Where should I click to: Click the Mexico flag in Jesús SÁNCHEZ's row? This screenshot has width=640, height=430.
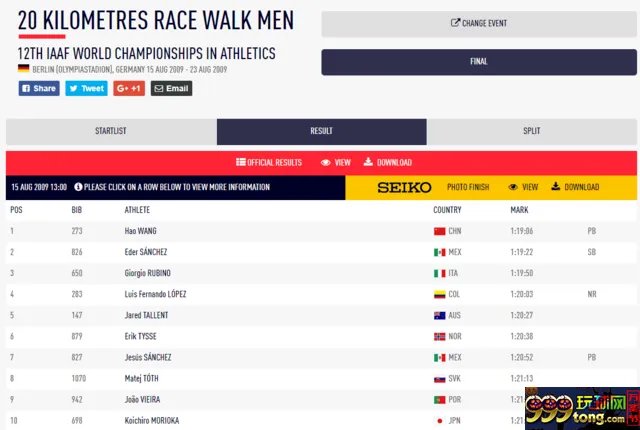[440, 358]
